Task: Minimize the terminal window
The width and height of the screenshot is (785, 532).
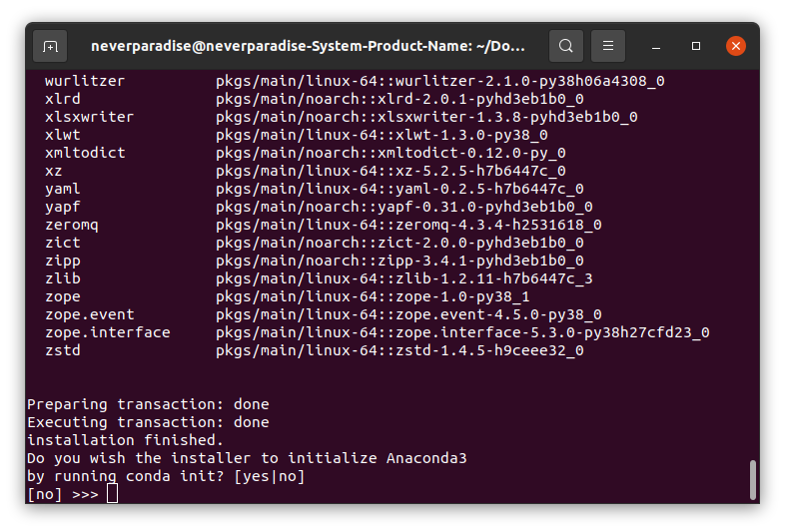Action: coord(656,46)
